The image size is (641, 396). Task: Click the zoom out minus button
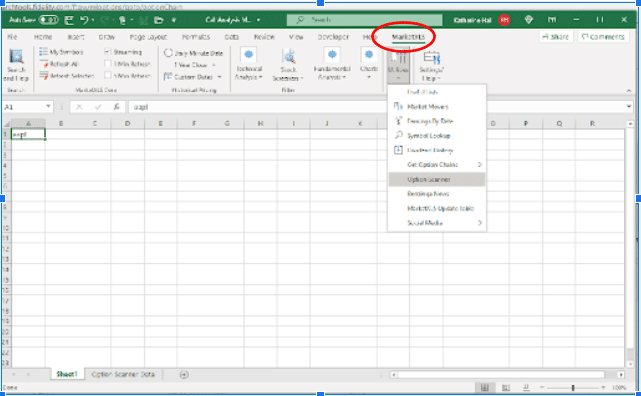point(542,387)
